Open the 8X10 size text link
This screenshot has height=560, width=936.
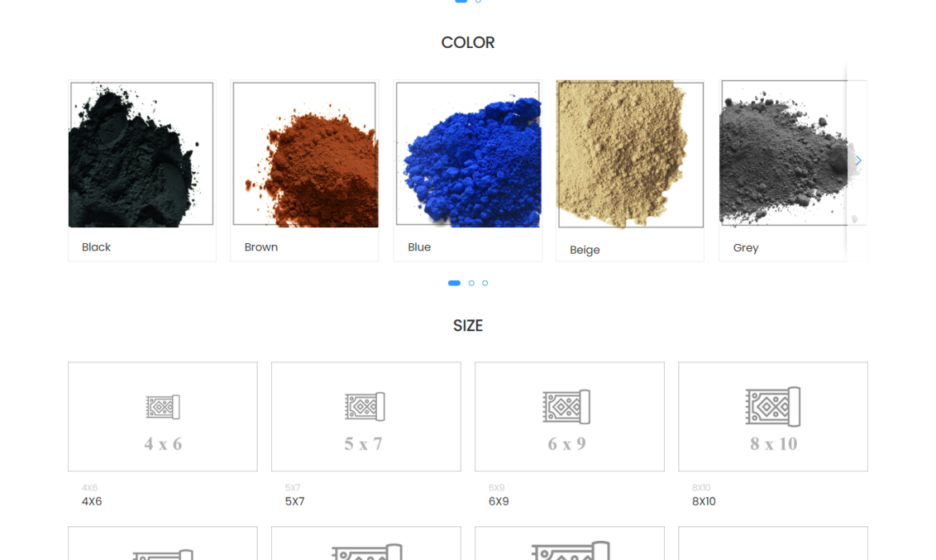[x=704, y=502]
